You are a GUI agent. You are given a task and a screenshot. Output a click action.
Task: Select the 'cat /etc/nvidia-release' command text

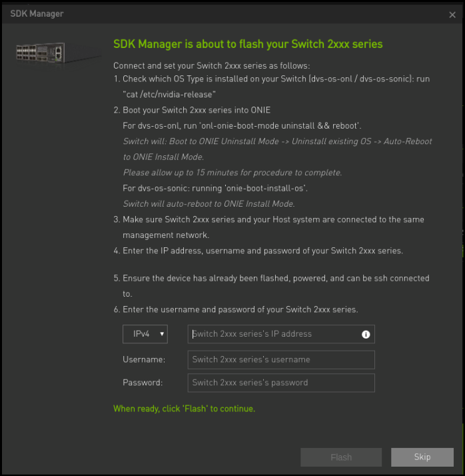click(x=169, y=95)
